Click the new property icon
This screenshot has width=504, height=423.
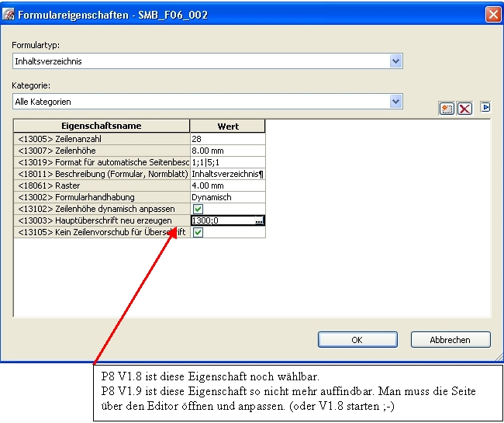[447, 109]
